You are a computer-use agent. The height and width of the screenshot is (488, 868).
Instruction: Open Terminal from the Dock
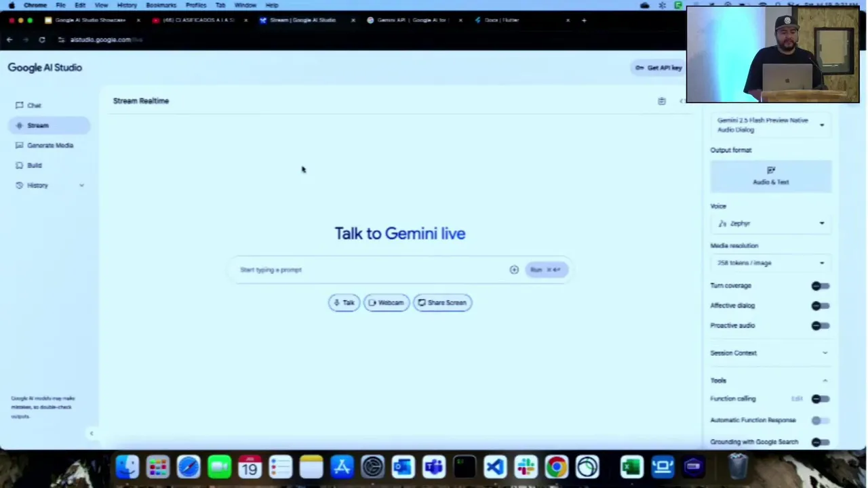point(465,467)
